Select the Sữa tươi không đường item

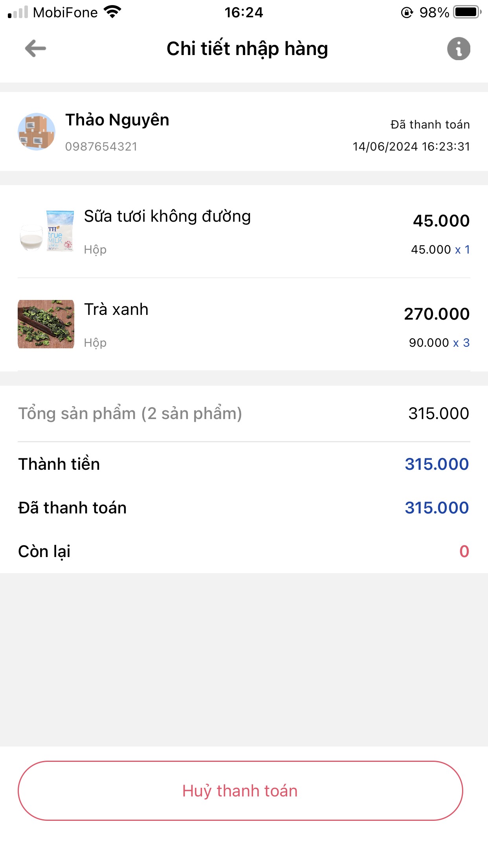click(167, 217)
